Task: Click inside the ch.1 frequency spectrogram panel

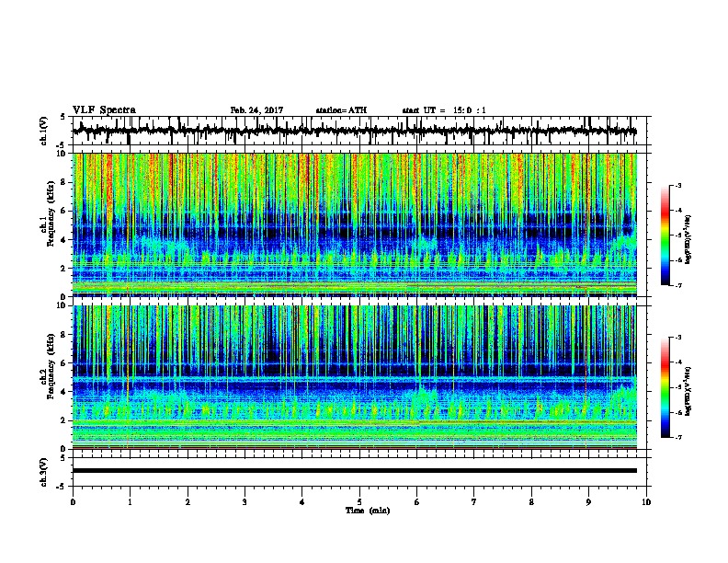Action: [355, 224]
